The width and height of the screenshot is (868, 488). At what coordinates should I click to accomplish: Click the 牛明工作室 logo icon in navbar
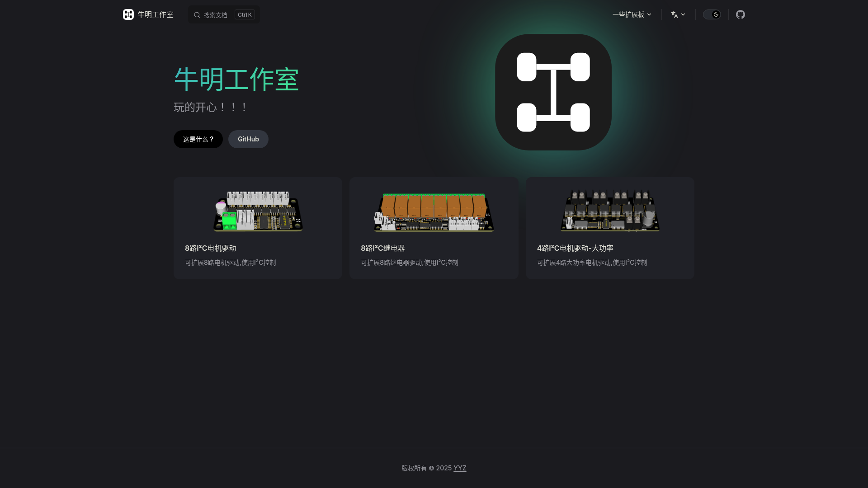(128, 14)
